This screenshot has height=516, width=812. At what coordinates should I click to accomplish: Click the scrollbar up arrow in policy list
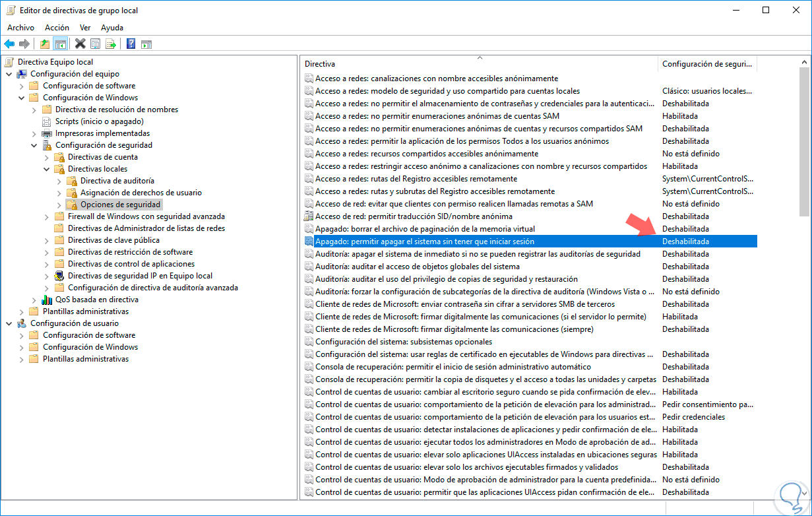pos(804,61)
